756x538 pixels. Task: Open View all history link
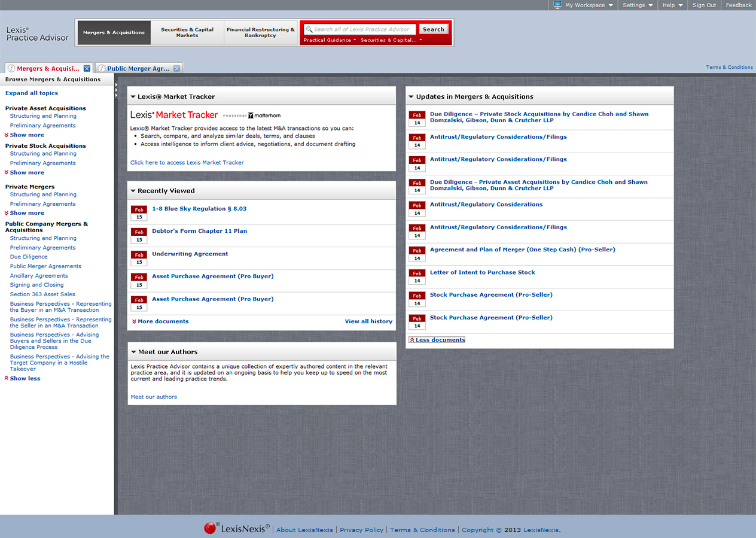click(x=368, y=321)
